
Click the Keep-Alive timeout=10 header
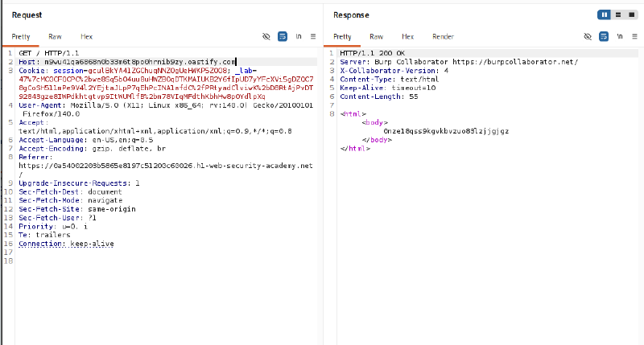click(x=388, y=88)
